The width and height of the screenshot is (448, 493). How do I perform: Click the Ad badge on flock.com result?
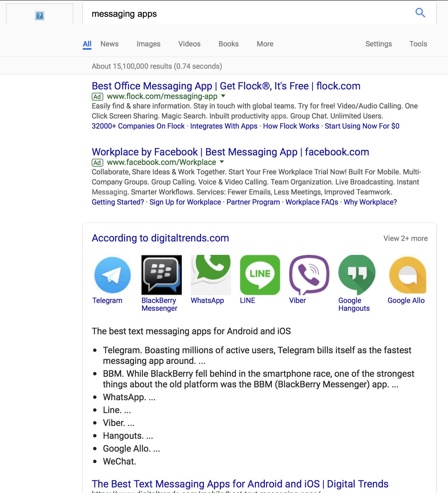coord(97,97)
